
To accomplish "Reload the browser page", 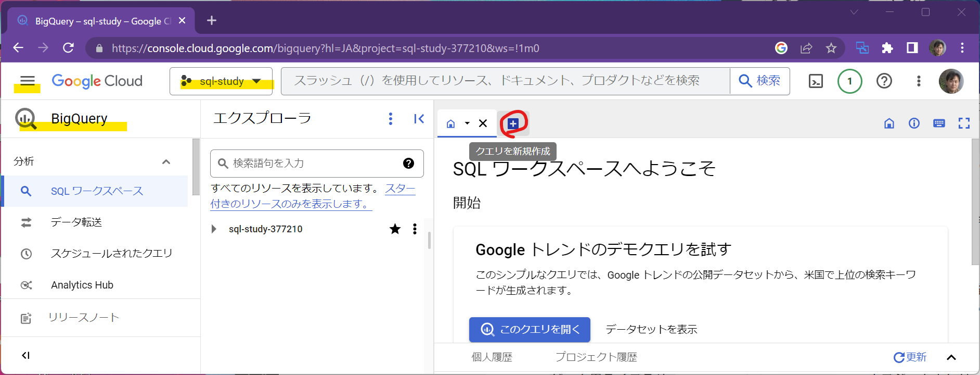I will pyautogui.click(x=68, y=48).
